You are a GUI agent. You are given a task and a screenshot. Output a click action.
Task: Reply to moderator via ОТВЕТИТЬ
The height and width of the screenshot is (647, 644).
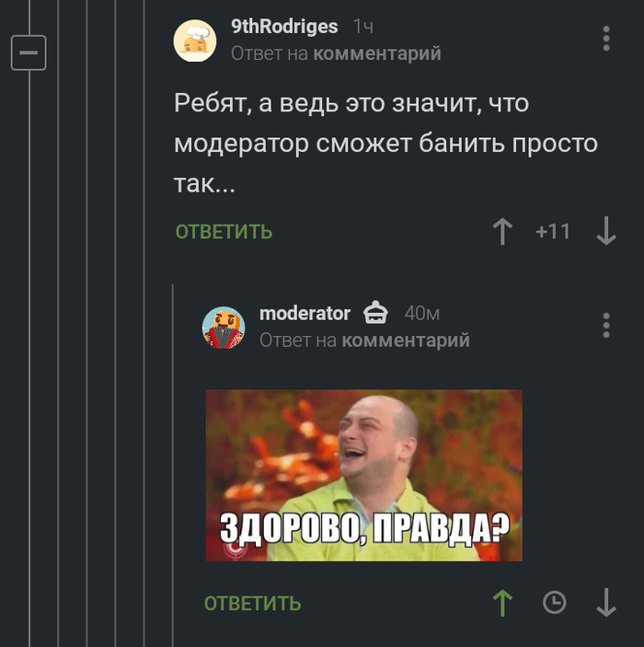252,604
